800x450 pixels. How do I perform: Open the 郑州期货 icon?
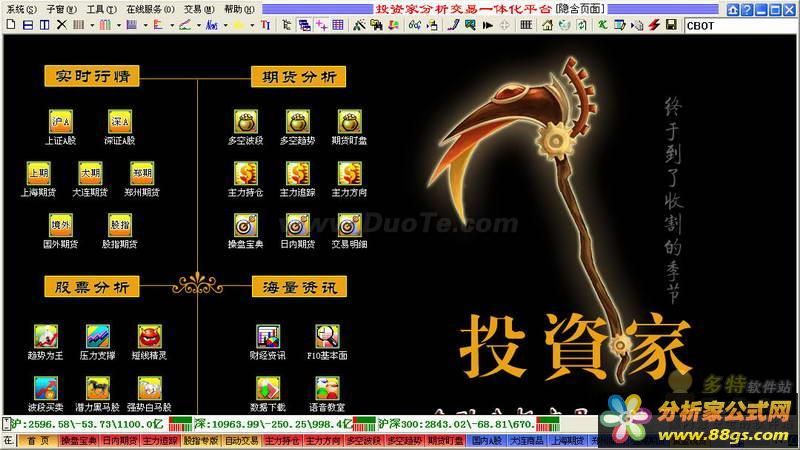click(142, 173)
